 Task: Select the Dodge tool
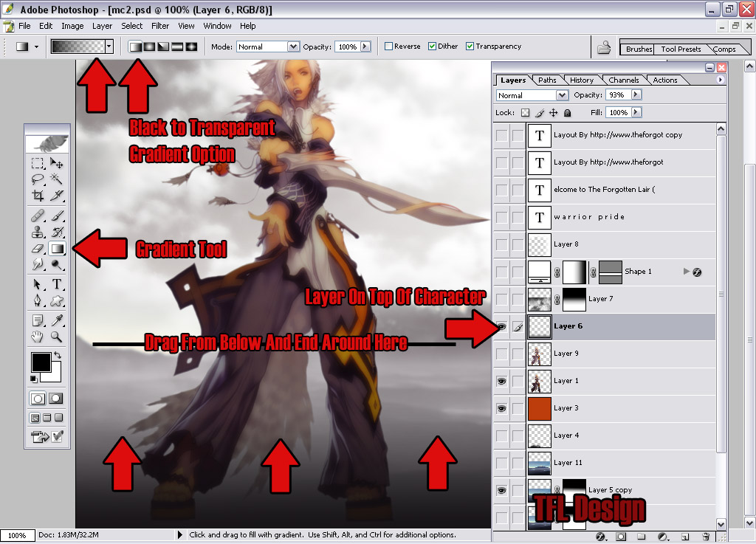tap(56, 264)
